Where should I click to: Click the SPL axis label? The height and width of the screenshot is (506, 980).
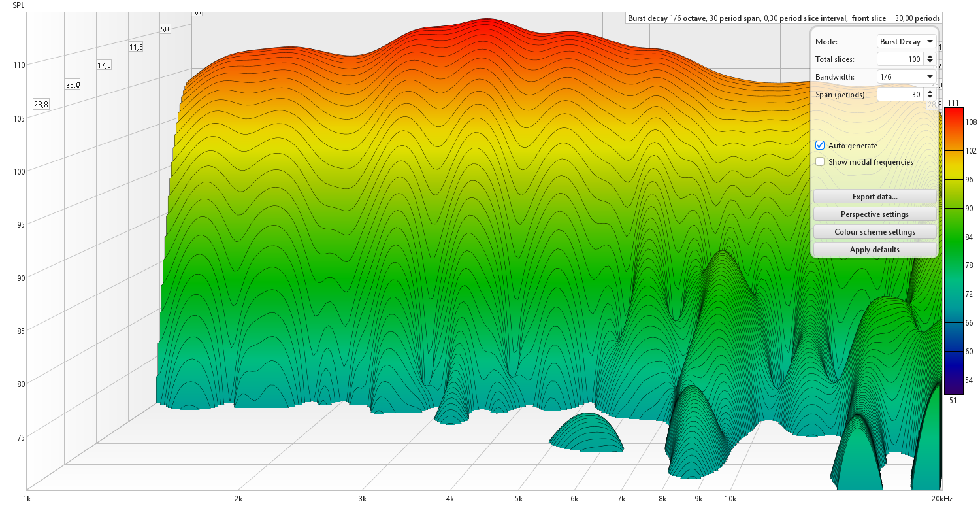(x=19, y=5)
